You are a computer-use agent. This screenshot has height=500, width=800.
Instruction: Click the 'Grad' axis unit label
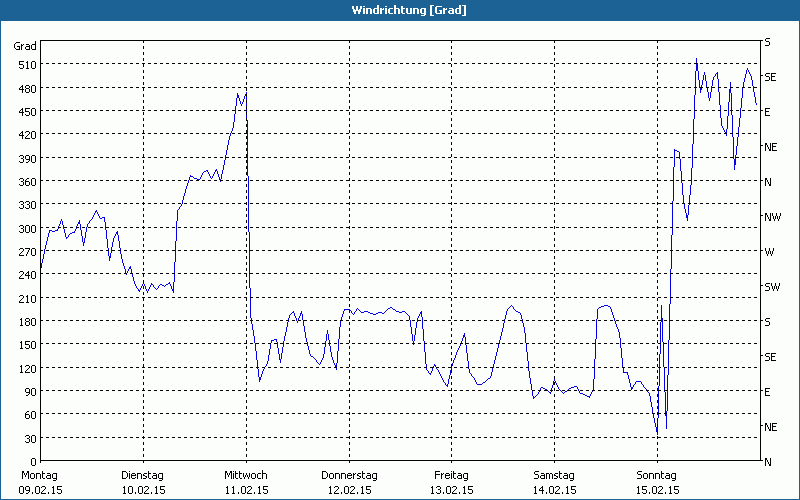[x=25, y=46]
